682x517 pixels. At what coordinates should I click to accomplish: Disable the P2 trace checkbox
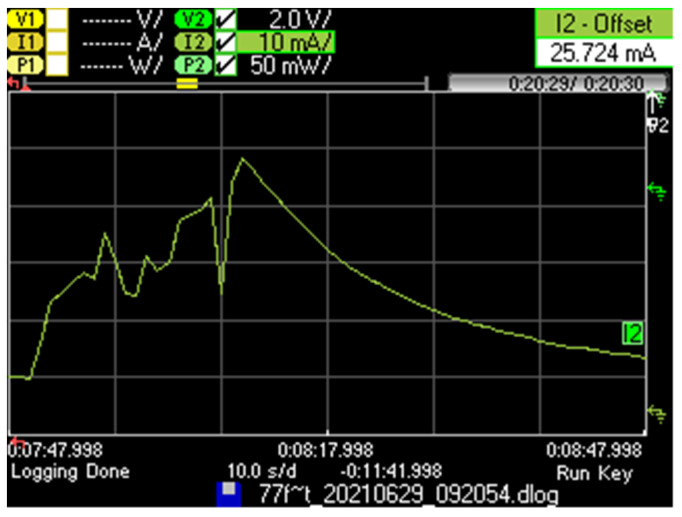(x=224, y=64)
